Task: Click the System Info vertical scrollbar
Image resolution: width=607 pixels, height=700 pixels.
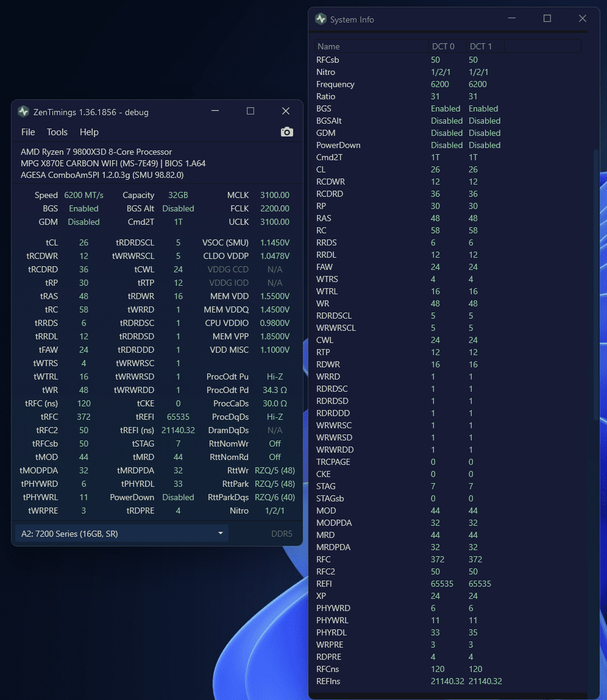Action: pyautogui.click(x=595, y=286)
